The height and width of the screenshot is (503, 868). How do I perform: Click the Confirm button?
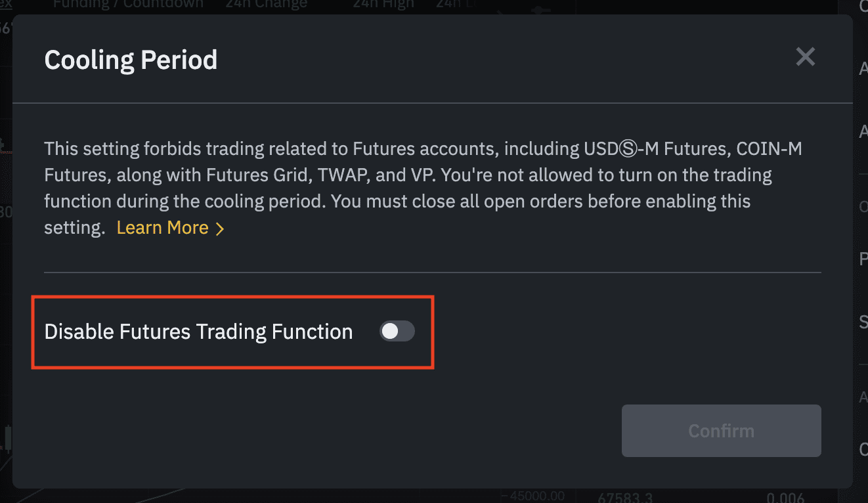(x=721, y=431)
